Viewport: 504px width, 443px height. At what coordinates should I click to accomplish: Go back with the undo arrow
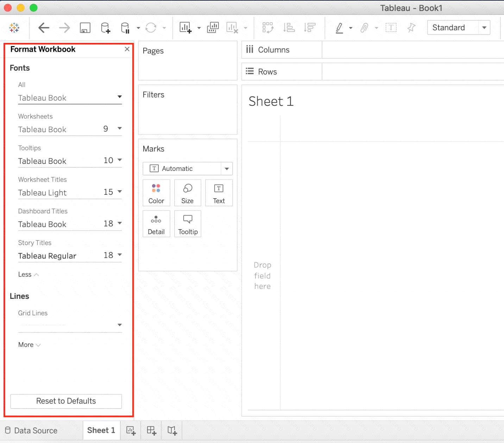click(44, 27)
